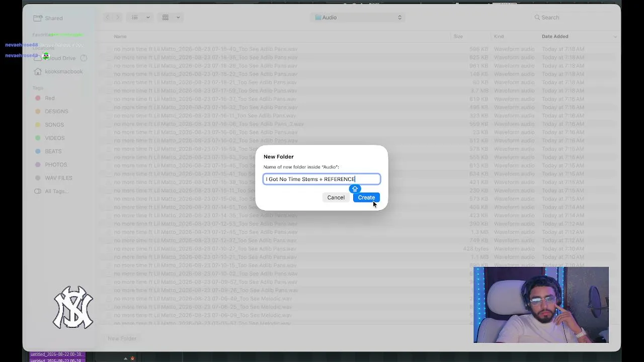Click the Create button in New Folder dialog
The height and width of the screenshot is (362, 644).
[366, 198]
